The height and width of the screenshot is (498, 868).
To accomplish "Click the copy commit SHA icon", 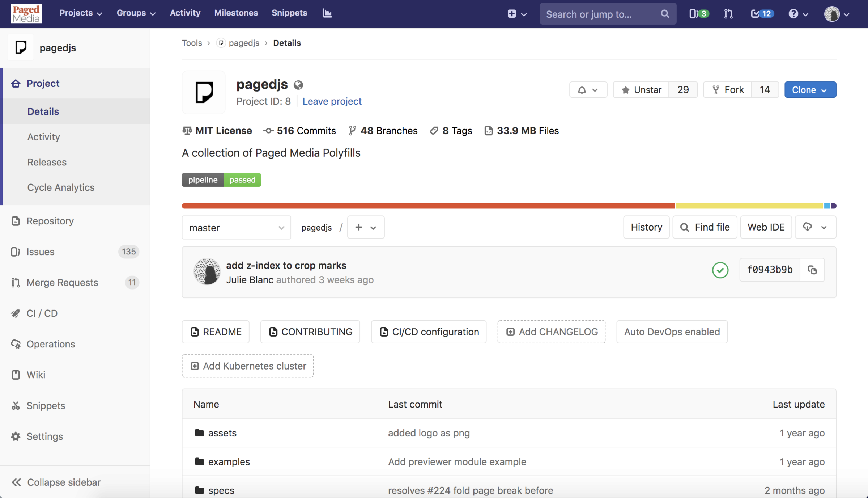I will coord(812,270).
